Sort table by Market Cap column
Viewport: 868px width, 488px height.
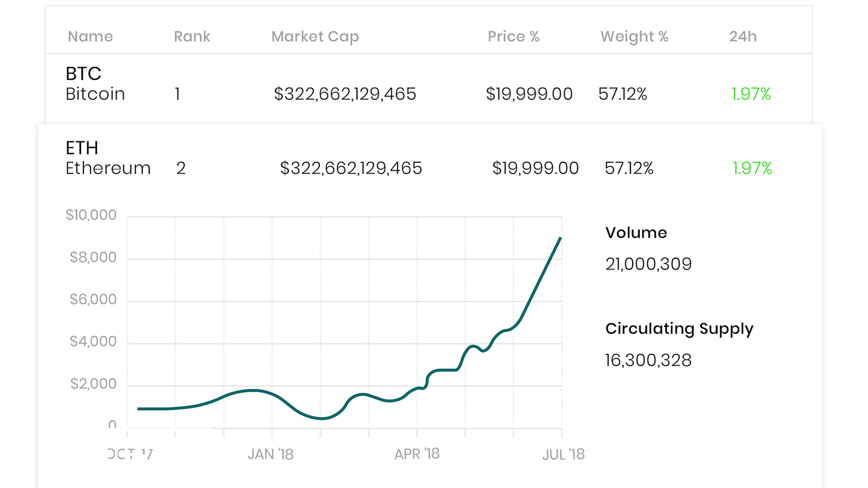point(315,36)
